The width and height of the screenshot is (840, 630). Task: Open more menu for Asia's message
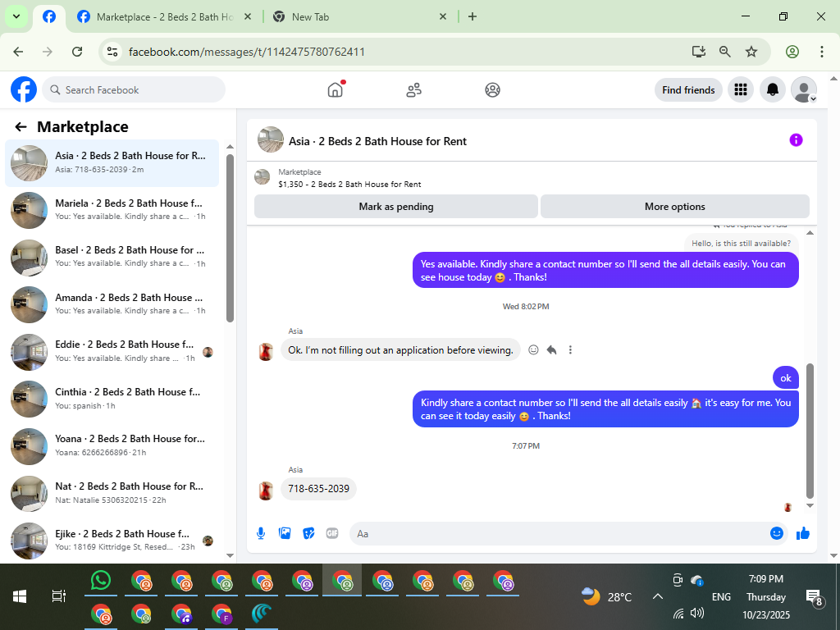point(570,349)
